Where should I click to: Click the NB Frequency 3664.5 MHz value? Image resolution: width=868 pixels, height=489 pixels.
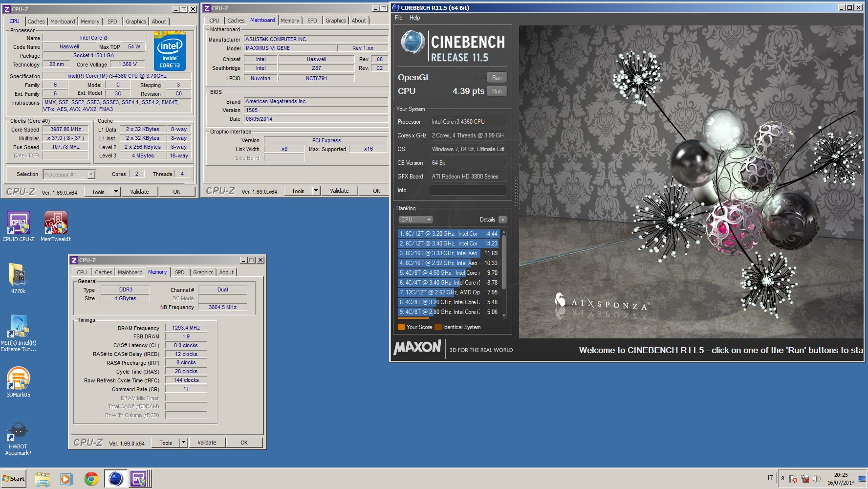pyautogui.click(x=222, y=307)
